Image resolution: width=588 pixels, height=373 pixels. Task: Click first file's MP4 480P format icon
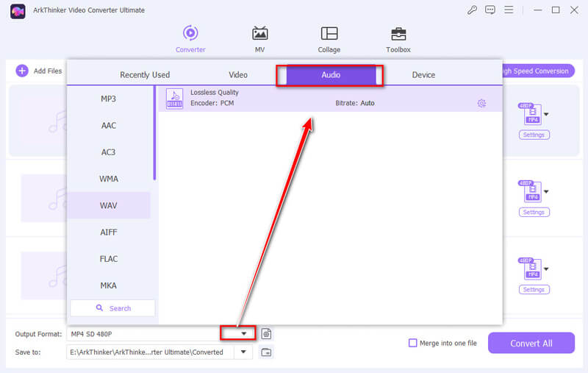tap(531, 114)
